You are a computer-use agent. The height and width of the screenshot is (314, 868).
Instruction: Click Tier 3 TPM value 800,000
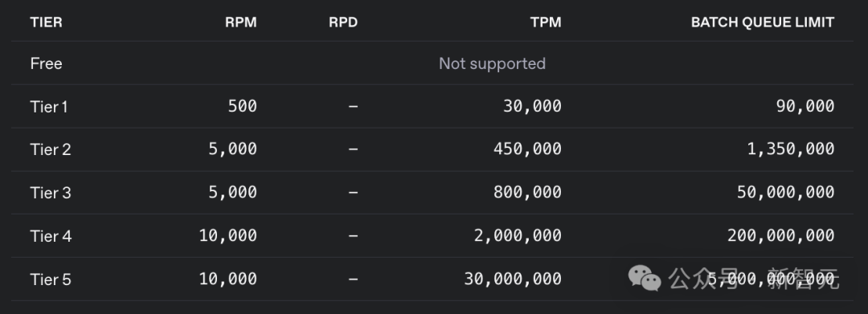point(527,192)
